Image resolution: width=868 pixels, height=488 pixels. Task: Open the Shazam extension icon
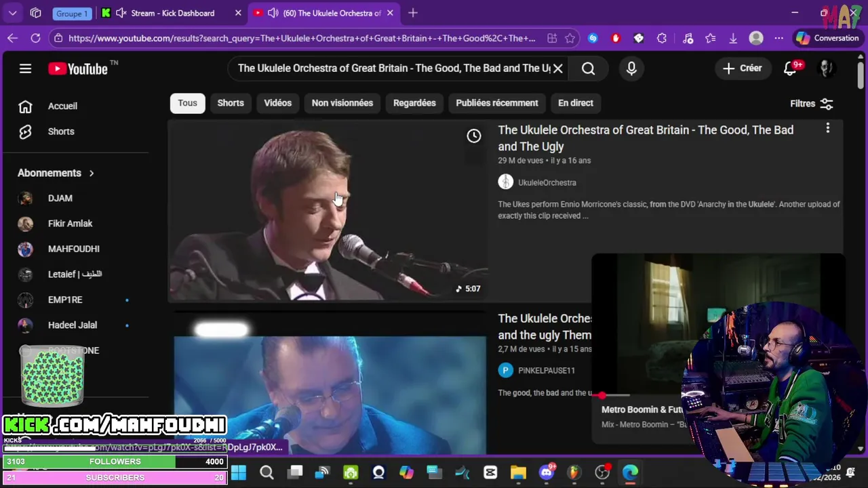tap(593, 39)
